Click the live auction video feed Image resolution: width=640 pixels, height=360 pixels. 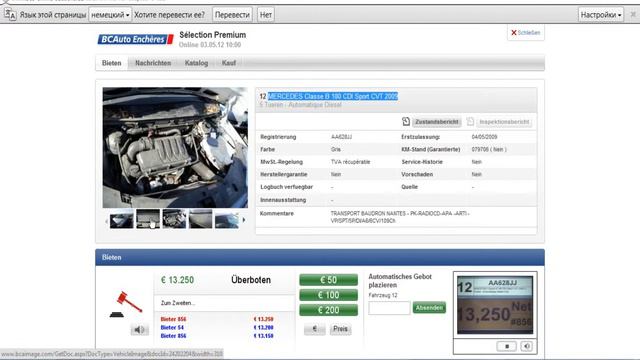495,305
